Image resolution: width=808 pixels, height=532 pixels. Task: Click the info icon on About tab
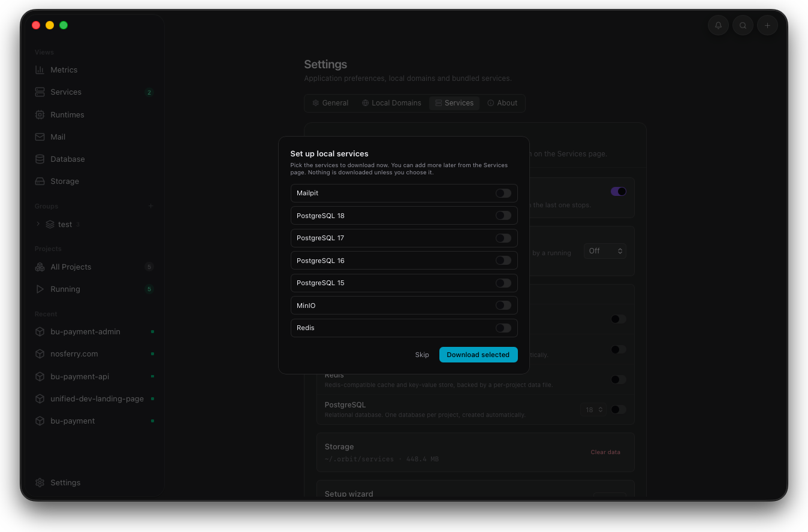tap(490, 103)
